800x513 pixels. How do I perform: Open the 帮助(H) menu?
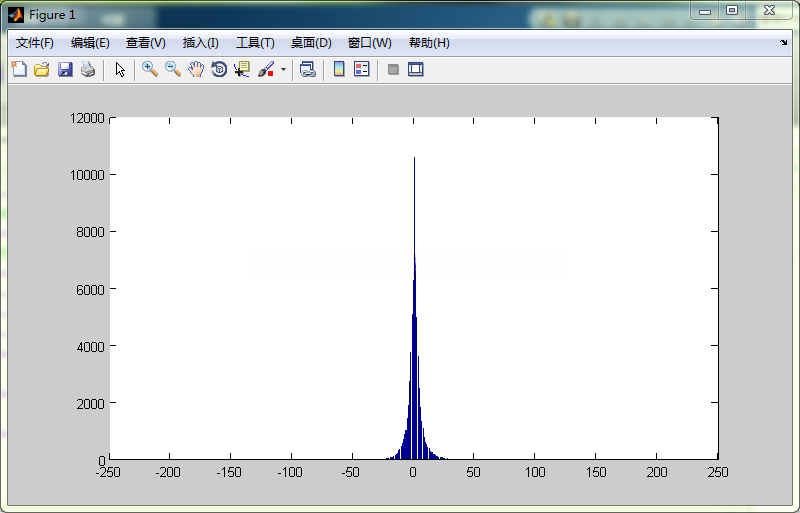430,43
